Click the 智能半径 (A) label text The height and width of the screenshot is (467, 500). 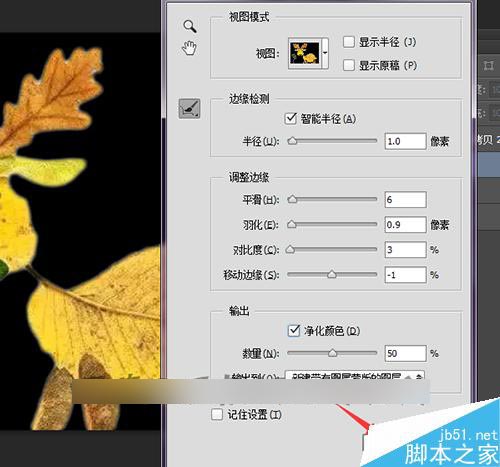pos(328,119)
